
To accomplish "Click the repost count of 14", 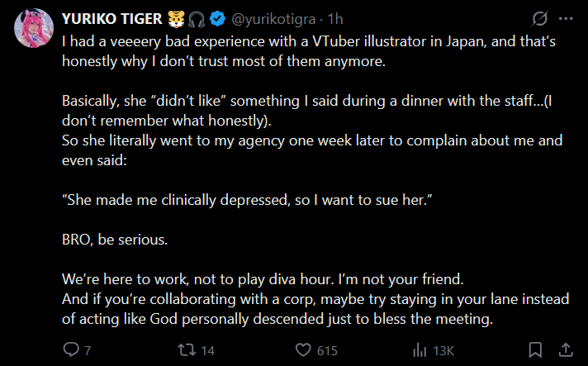I will [x=207, y=350].
